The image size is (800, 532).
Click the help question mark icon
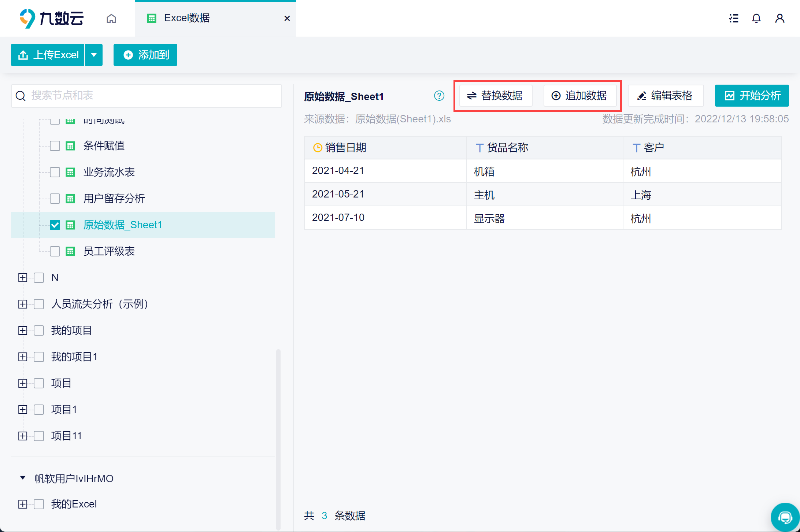(x=439, y=96)
